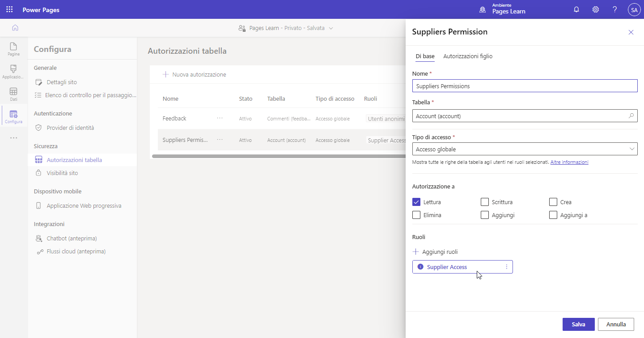Click the Supplier Access role label

pyautogui.click(x=447, y=267)
